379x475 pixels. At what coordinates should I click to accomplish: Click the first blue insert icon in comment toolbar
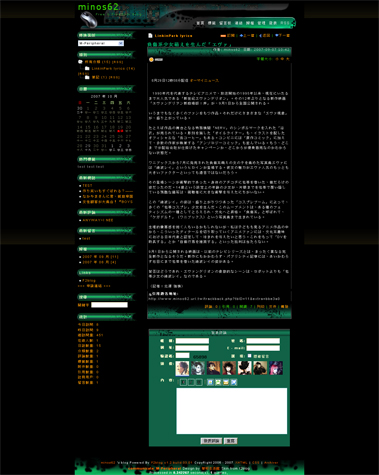(210, 382)
